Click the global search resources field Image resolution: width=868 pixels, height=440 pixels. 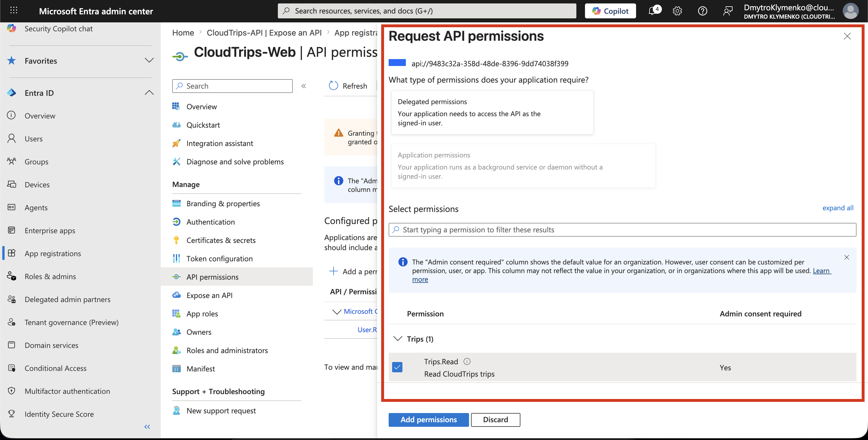pos(427,11)
